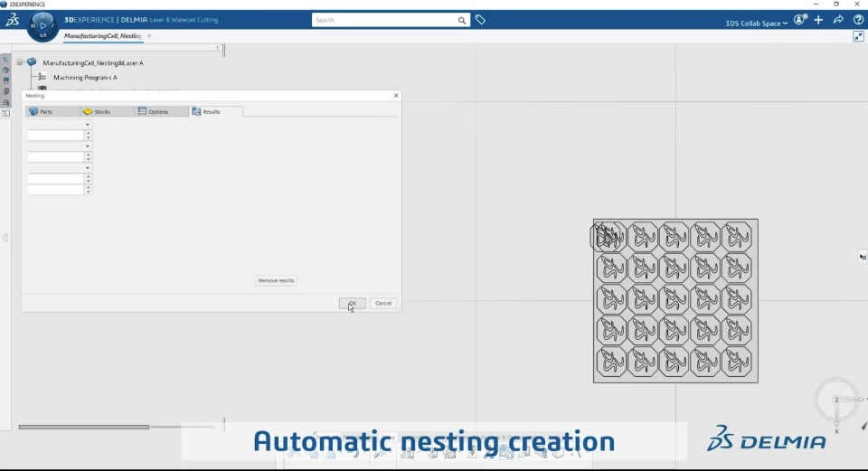Select 'Machining Programs A' tree row
The image size is (868, 471).
pyautogui.click(x=85, y=78)
